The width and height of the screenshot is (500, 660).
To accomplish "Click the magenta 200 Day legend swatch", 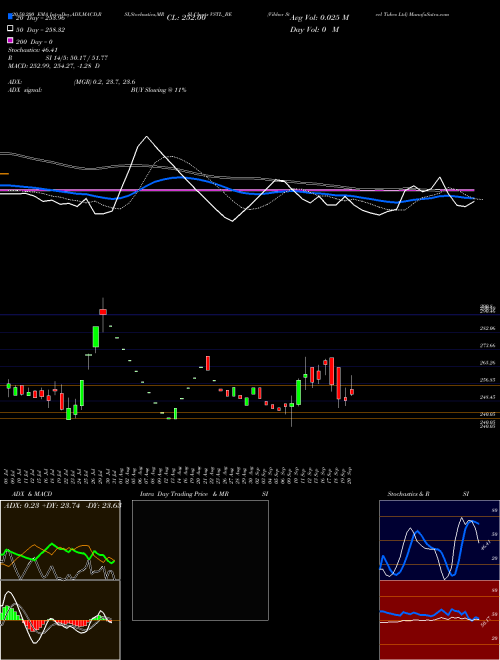I will click(10, 41).
